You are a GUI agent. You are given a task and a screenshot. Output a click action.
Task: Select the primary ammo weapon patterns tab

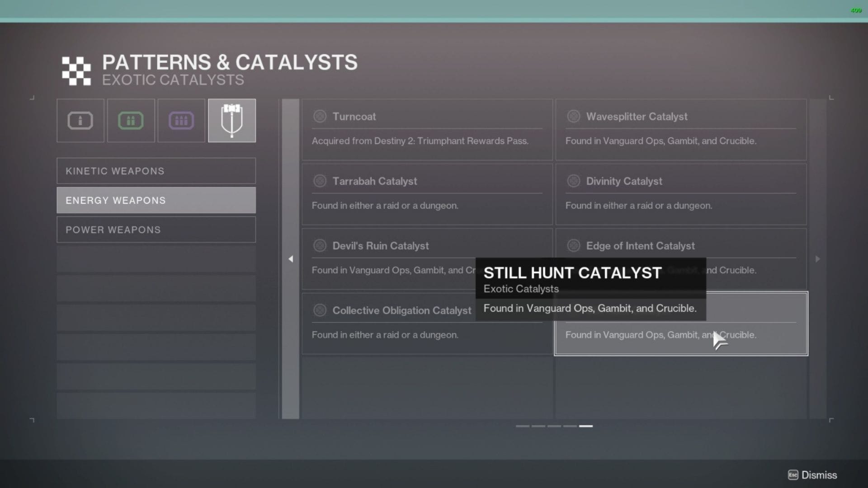tap(80, 121)
